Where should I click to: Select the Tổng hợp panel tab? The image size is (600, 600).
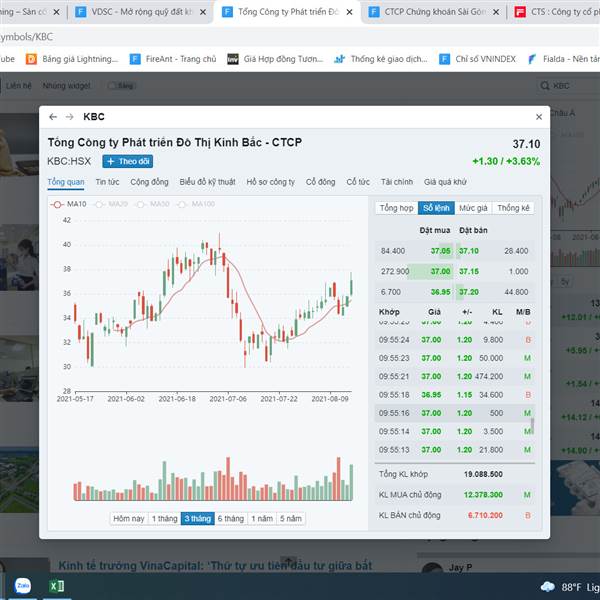397,208
